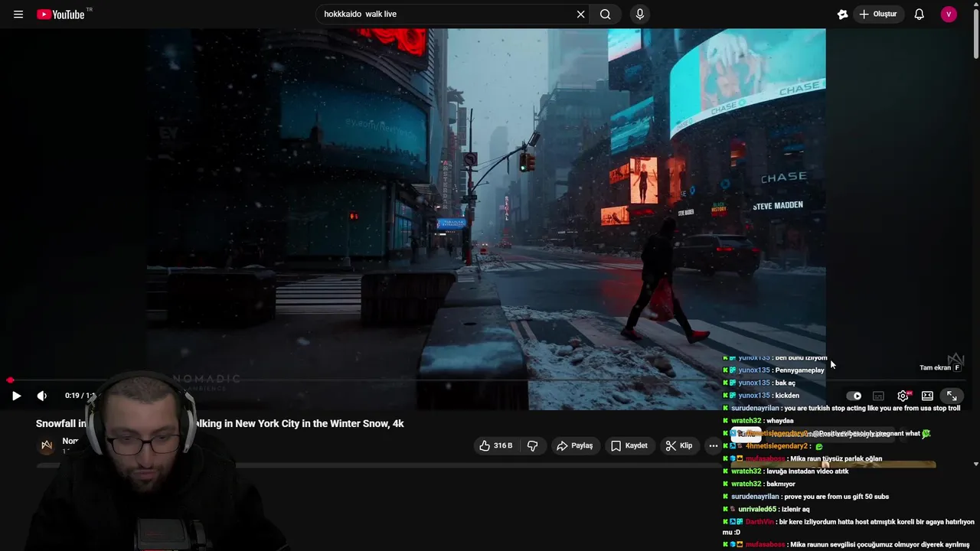980x551 pixels.
Task: Open the account avatar menu
Action: pyautogui.click(x=949, y=14)
